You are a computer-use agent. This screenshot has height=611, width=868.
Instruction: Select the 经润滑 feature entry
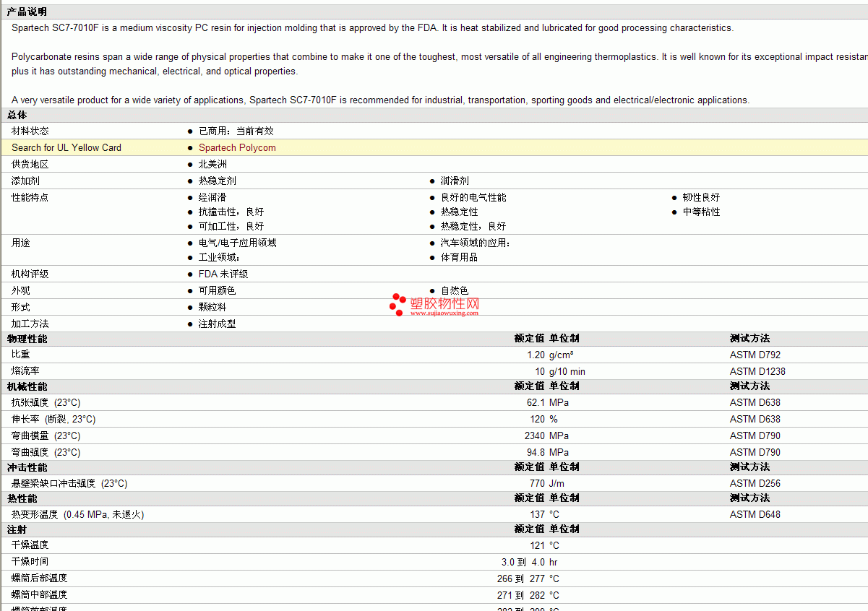point(212,197)
